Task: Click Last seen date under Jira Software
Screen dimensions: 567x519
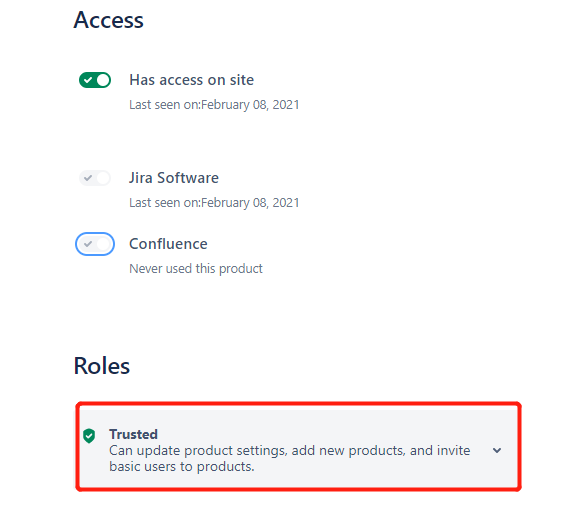Action: tap(214, 203)
